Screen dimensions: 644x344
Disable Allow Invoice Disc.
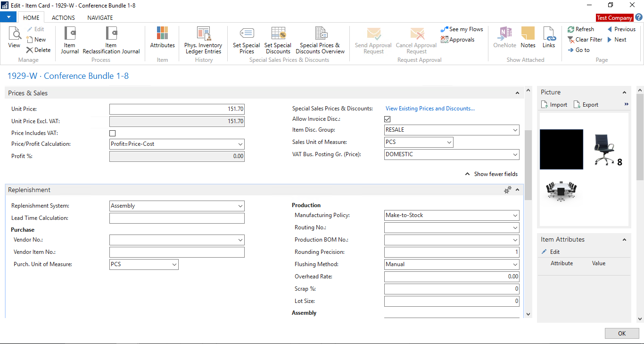click(387, 119)
